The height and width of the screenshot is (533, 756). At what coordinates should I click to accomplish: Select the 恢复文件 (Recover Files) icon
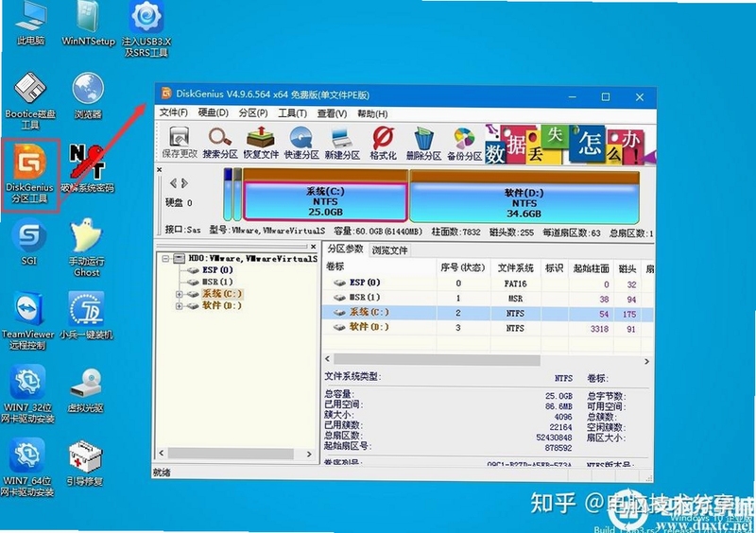click(261, 143)
